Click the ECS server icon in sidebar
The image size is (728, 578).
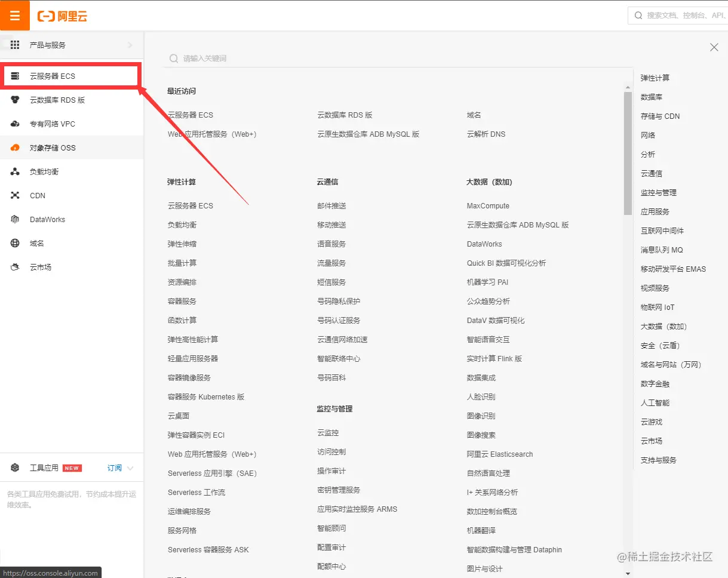(16, 76)
